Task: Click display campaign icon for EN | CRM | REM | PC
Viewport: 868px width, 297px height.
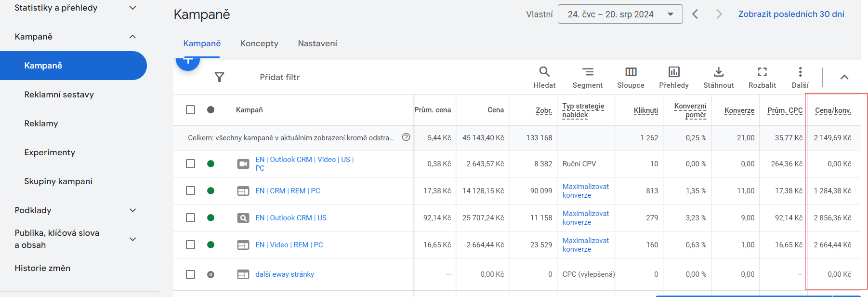Action: point(243,191)
